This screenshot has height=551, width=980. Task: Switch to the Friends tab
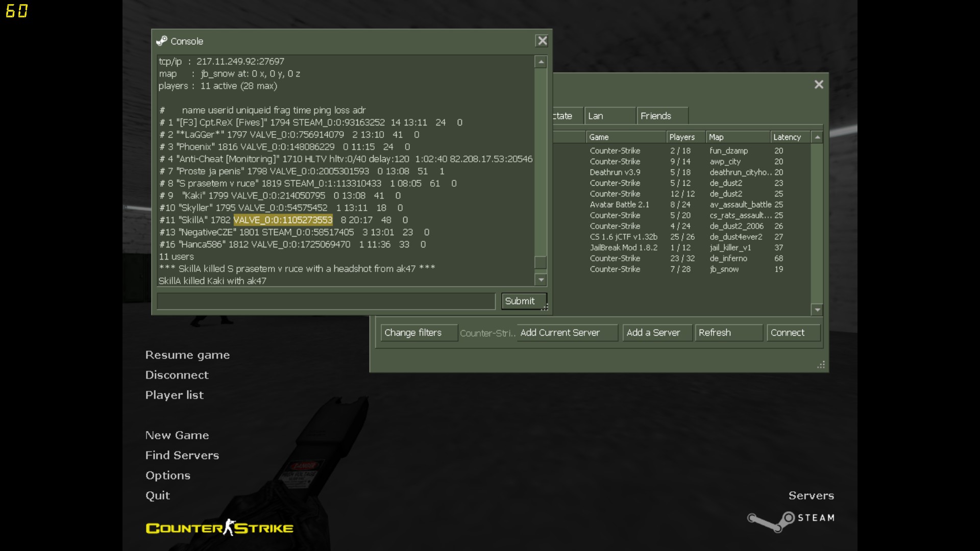click(x=663, y=116)
